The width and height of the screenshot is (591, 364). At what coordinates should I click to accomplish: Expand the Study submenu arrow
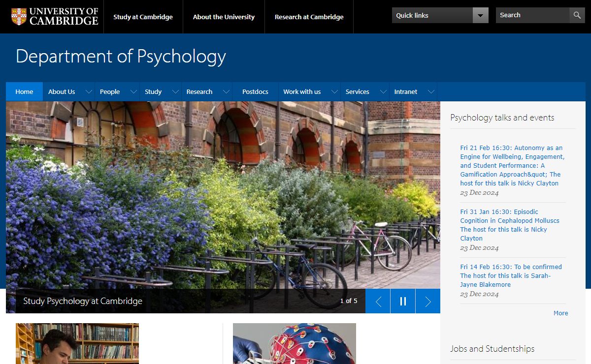point(175,91)
